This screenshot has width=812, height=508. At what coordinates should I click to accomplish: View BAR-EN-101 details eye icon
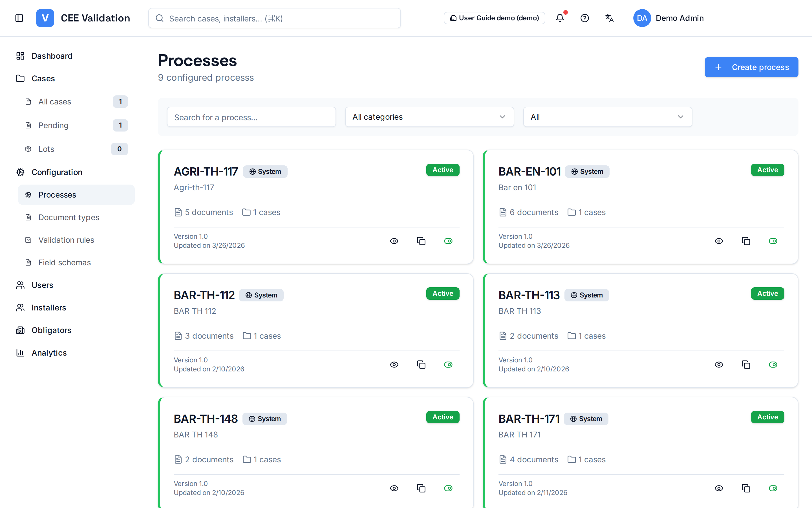pos(719,241)
